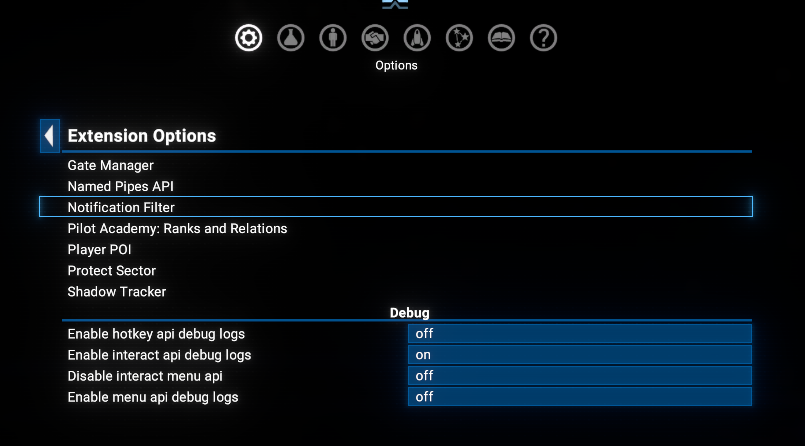Image resolution: width=805 pixels, height=446 pixels.
Task: Toggle Enable interact api debug logs value
Action: coord(580,355)
